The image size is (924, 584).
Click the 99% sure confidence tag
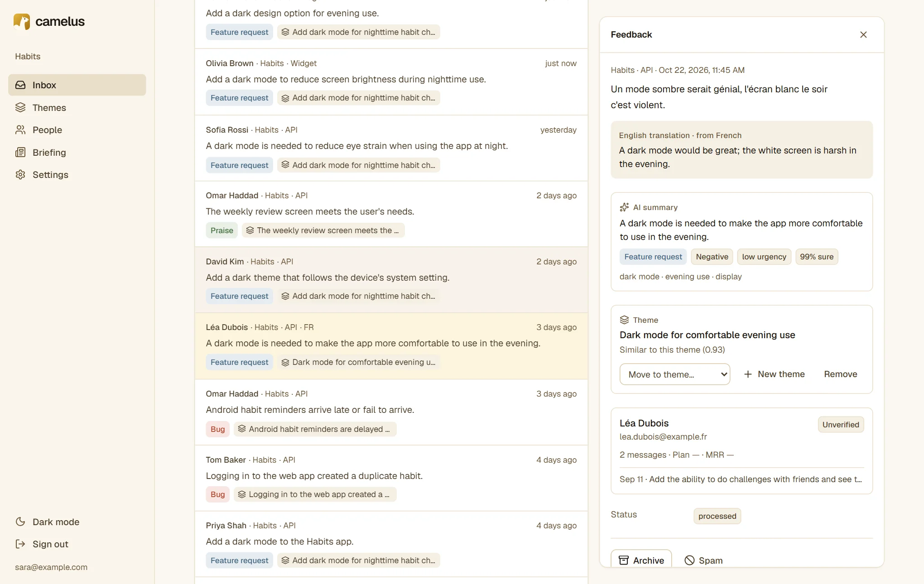817,257
